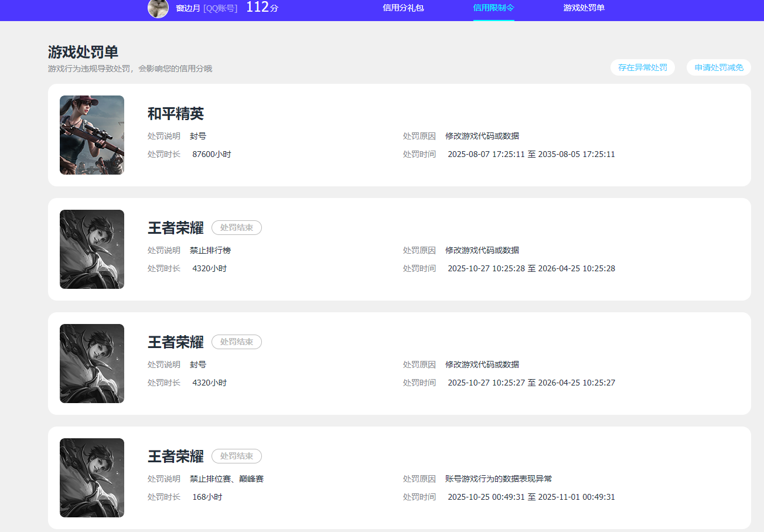Click the user avatar at the top
The height and width of the screenshot is (532, 764).
point(158,9)
